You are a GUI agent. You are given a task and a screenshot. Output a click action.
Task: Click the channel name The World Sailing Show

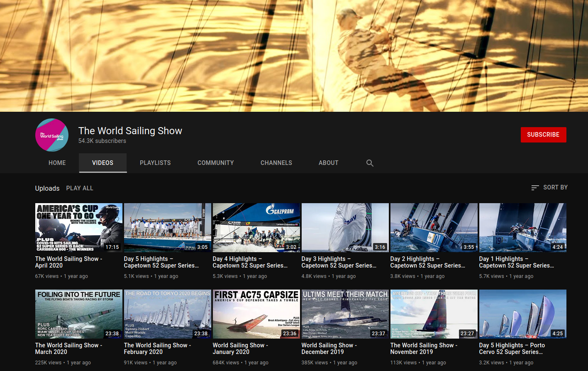pos(130,131)
